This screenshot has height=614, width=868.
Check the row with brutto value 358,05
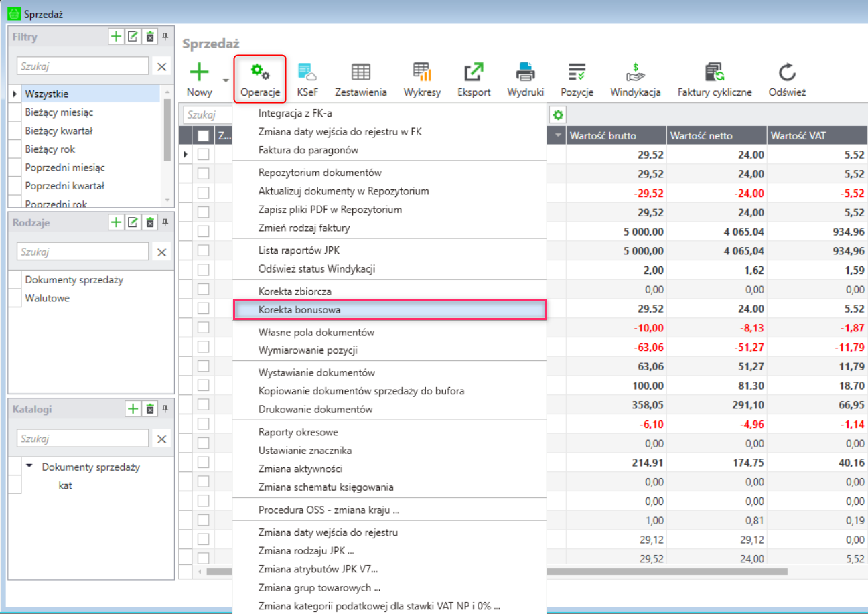[204, 406]
